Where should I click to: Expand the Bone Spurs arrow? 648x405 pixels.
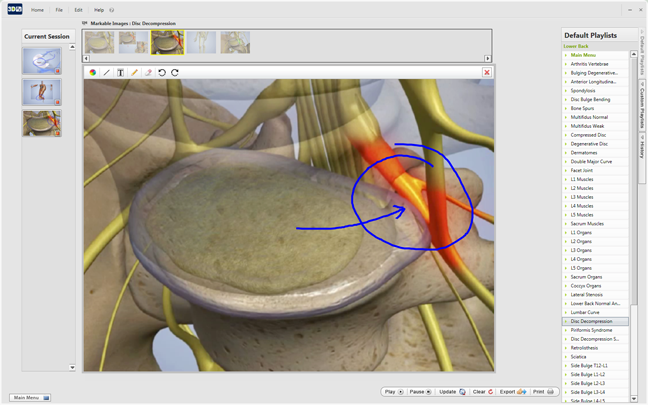pyautogui.click(x=566, y=108)
